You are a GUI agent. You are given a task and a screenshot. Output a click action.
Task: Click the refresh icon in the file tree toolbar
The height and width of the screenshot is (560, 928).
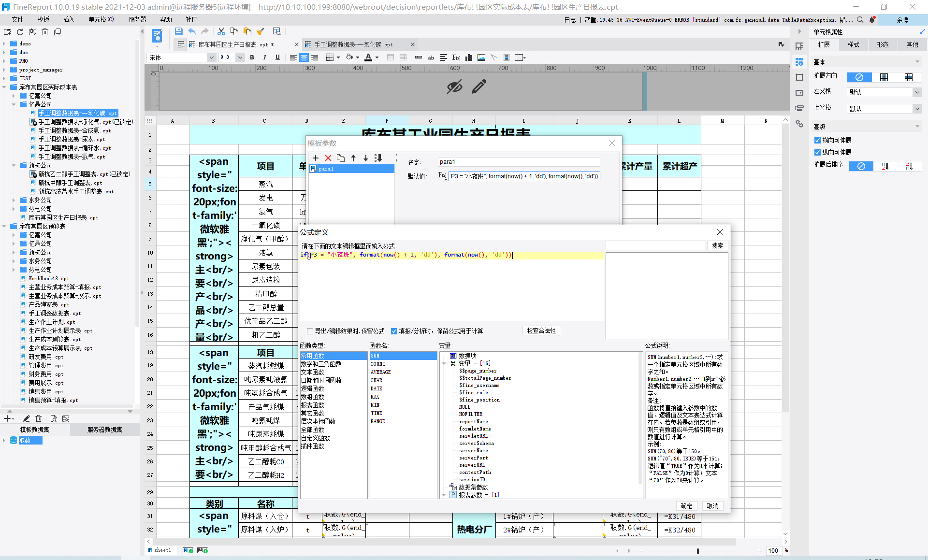point(20,32)
